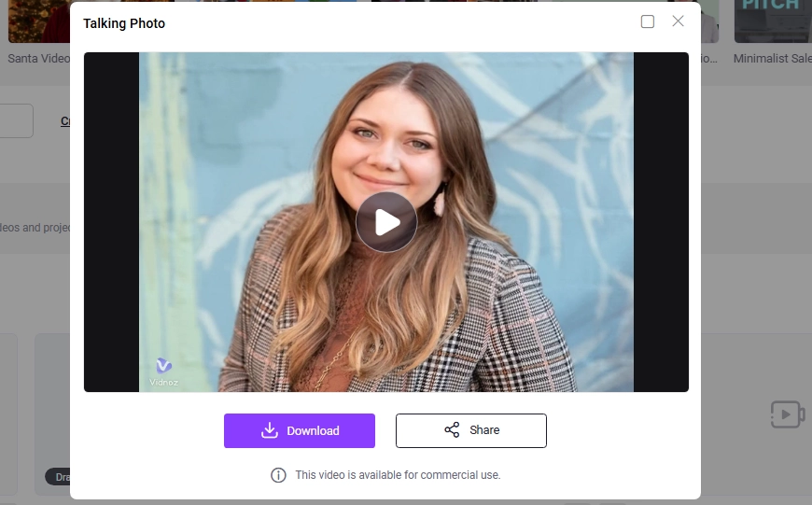
Task: Open the Santa Video template thumbnail
Action: (37, 21)
